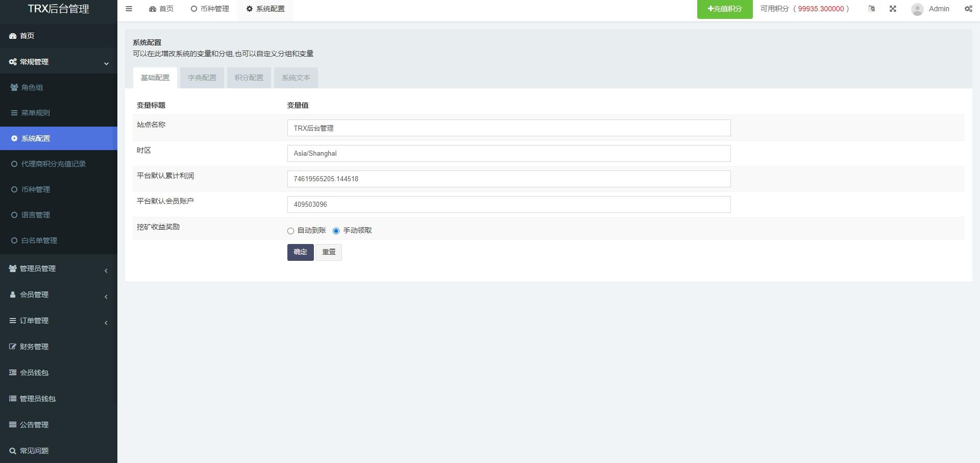Toggle sidebar with hamburger menu icon
Viewport: 980px width, 463px height.
(129, 9)
